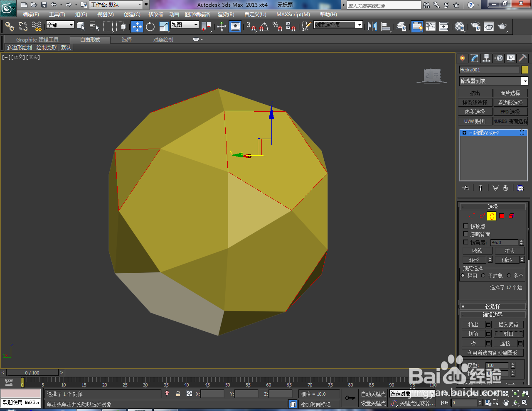This screenshot has height=411, width=532.
Task: Toggle the 设置关键点 button
Action: 373,403
